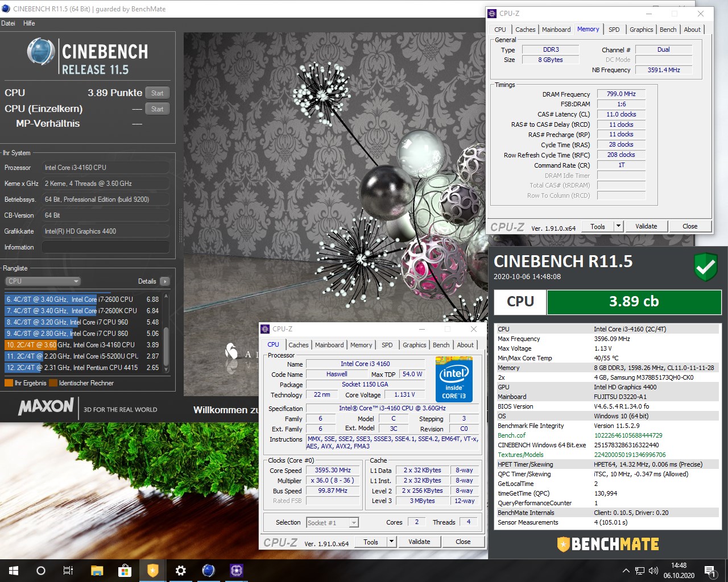Click Tools button in memory CPU-Z window
Image resolution: width=728 pixels, height=582 pixels.
(598, 226)
